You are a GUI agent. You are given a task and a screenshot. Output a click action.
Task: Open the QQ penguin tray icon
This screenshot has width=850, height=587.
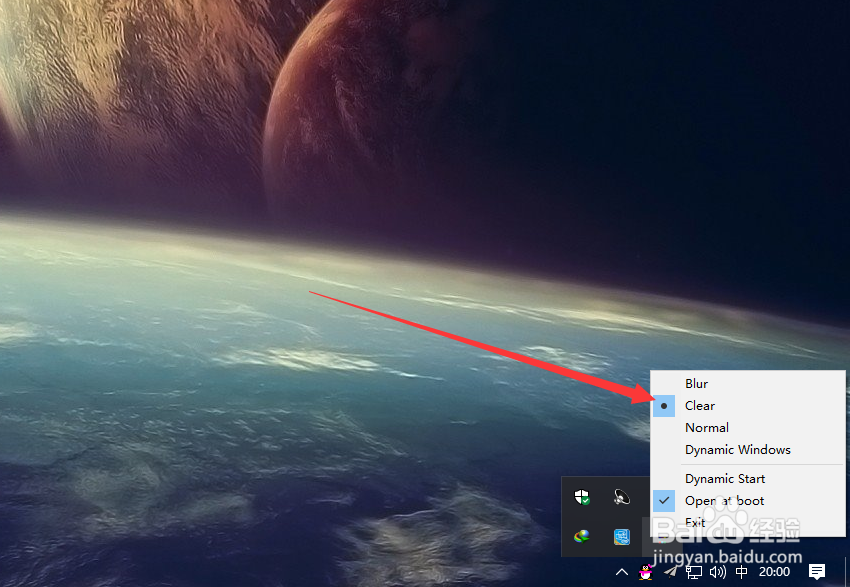pyautogui.click(x=646, y=572)
